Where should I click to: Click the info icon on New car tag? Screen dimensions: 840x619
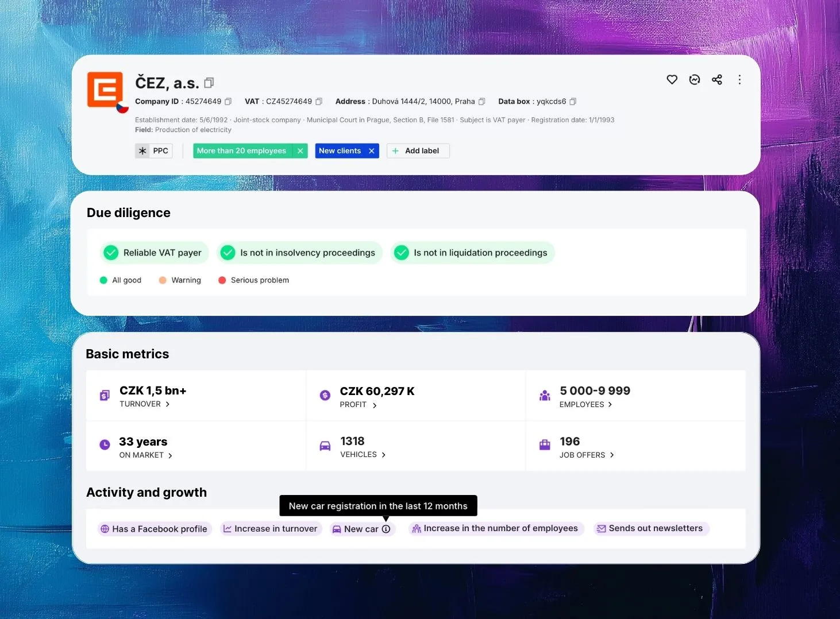click(386, 529)
